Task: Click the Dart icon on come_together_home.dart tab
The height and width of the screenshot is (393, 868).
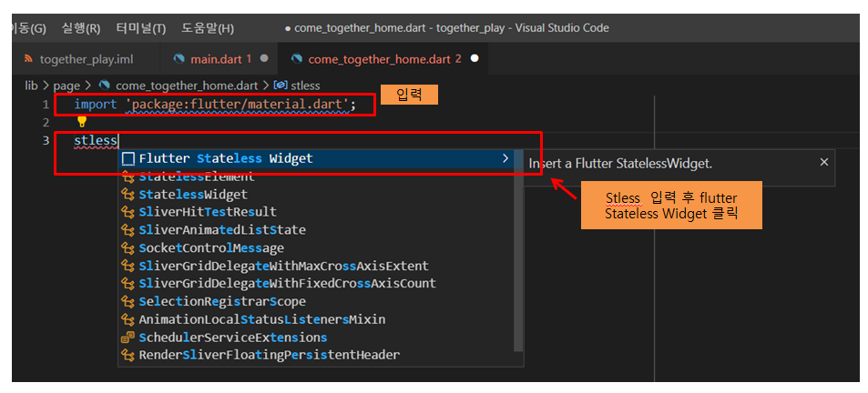Action: click(x=297, y=58)
